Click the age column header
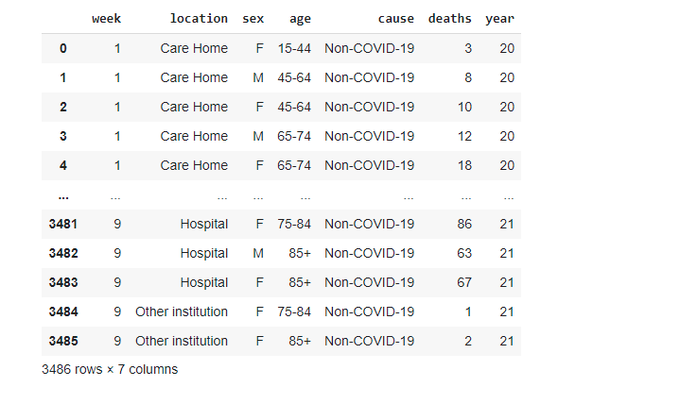680x404 pixels. pyautogui.click(x=300, y=19)
